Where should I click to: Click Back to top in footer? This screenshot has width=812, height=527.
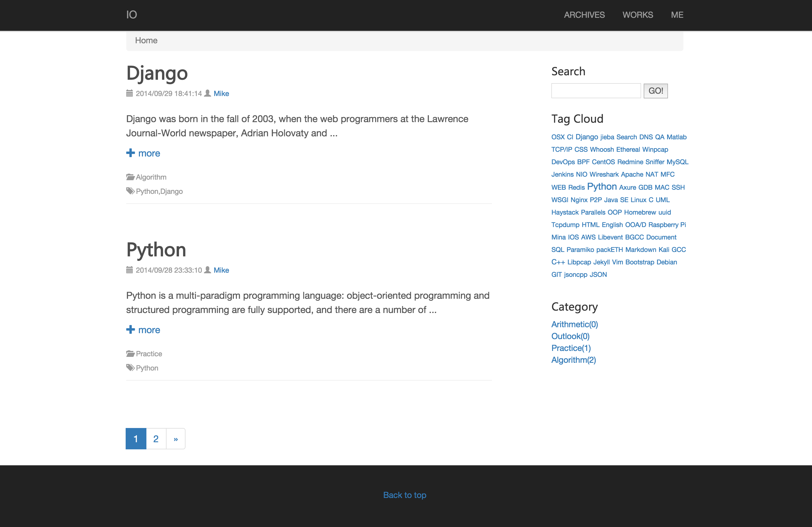(405, 495)
